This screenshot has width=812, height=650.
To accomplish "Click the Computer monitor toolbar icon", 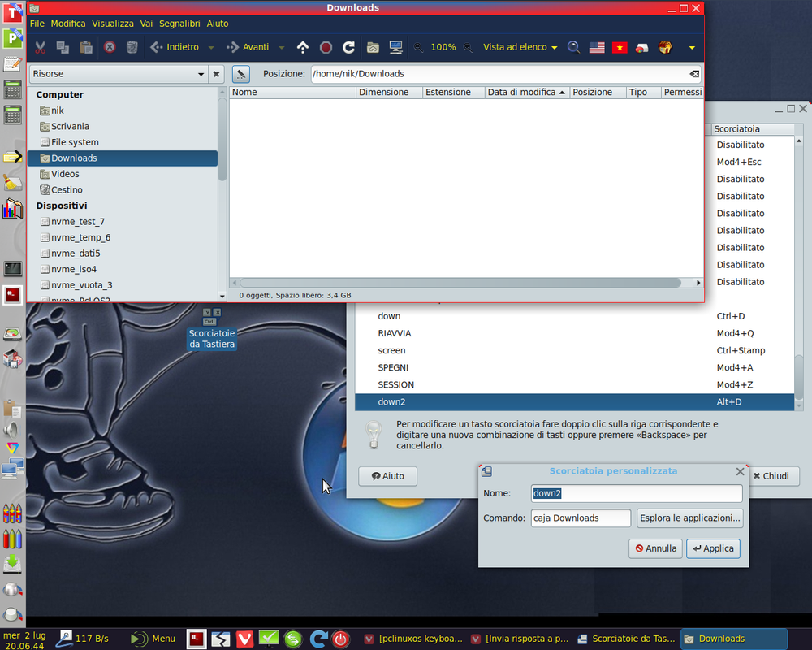I will point(396,47).
